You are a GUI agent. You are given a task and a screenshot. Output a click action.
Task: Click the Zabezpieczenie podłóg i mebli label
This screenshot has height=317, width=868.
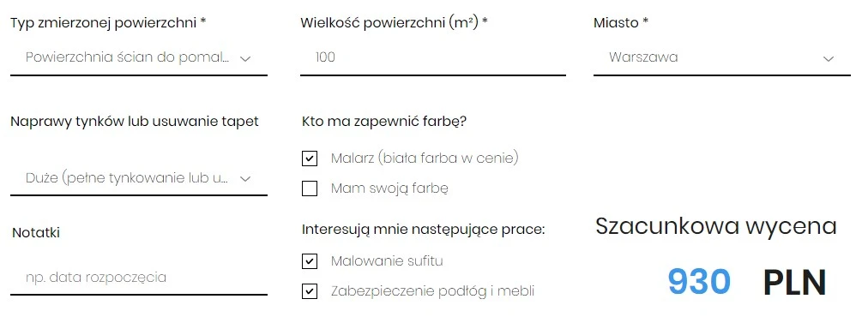432,291
